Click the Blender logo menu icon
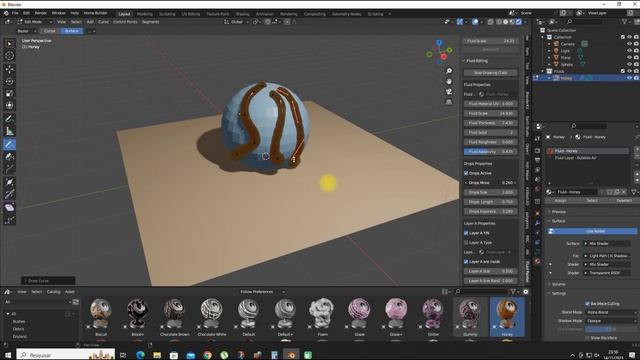The width and height of the screenshot is (640, 360). 6,13
